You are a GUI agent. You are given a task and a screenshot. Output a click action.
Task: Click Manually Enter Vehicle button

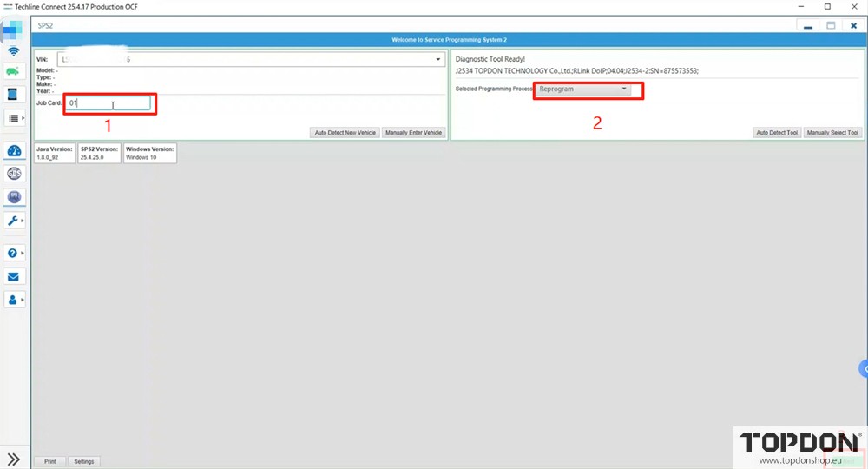click(413, 133)
